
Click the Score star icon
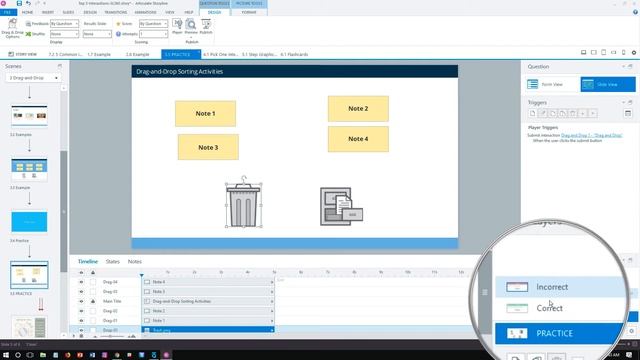coord(118,24)
